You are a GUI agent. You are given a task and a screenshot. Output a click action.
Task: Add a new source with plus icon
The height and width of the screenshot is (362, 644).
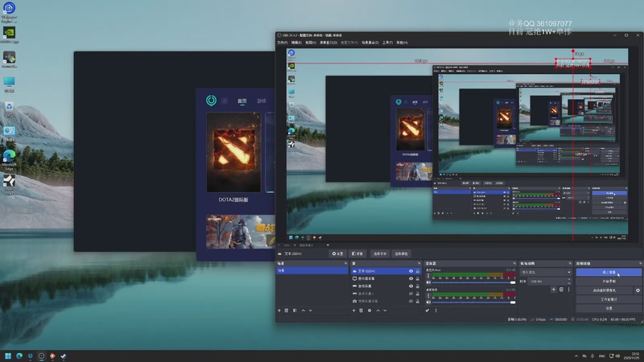[353, 311]
